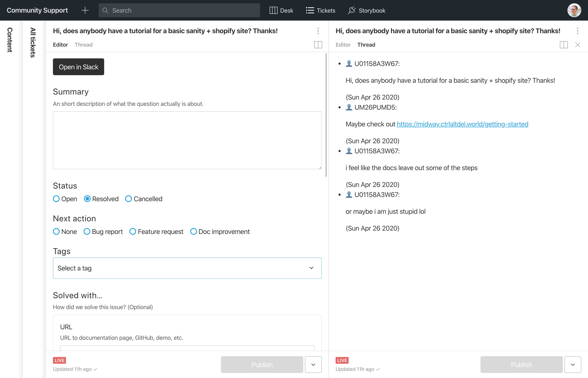The image size is (588, 378).
Task: Select the Cancelled status option
Action: (x=129, y=199)
